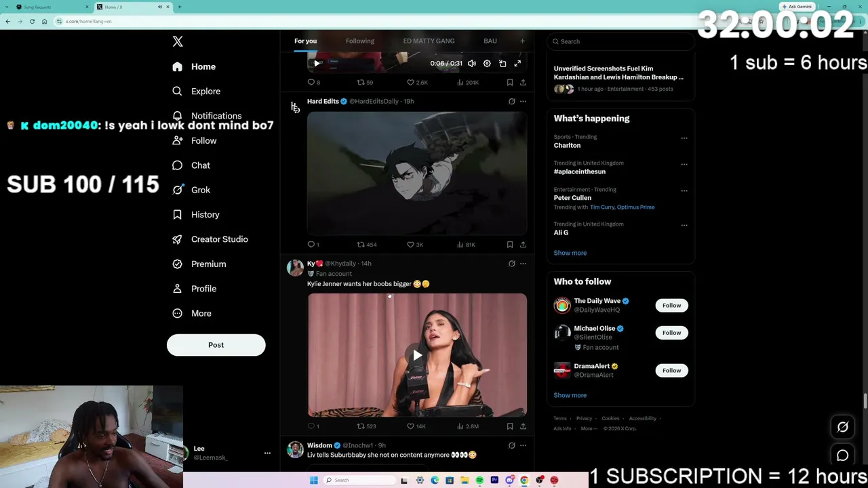
Task: Play the paused video at the top
Action: [316, 63]
